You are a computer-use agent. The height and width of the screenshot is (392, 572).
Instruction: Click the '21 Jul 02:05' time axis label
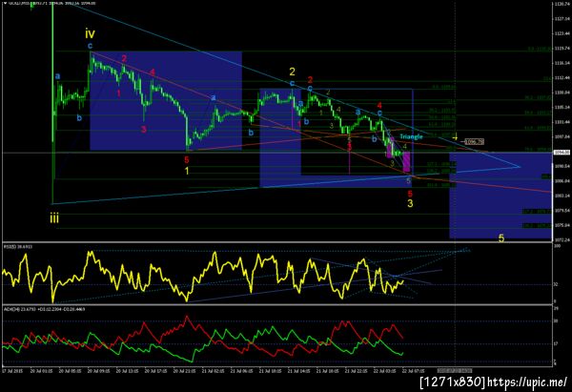(x=213, y=371)
